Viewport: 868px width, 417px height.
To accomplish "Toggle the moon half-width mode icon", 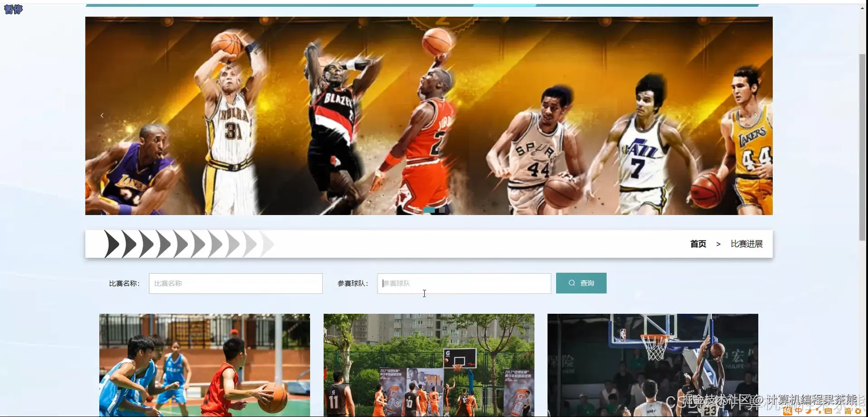I will tap(808, 411).
